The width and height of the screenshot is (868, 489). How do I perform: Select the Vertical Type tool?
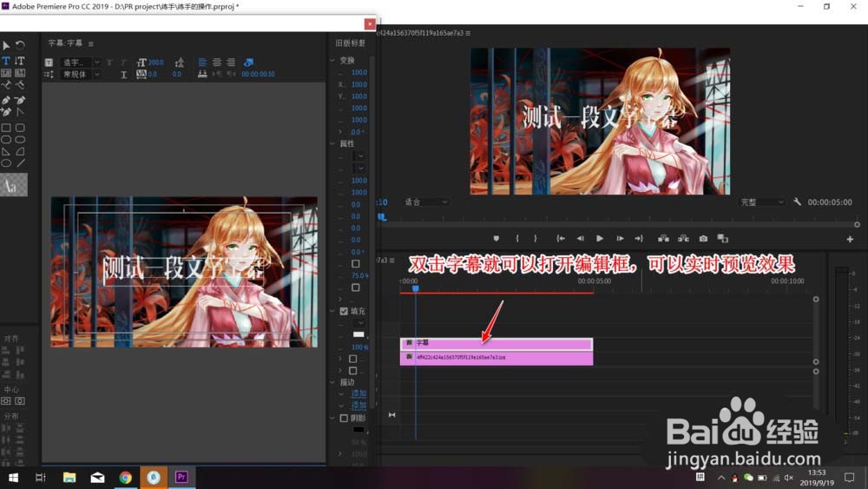20,61
